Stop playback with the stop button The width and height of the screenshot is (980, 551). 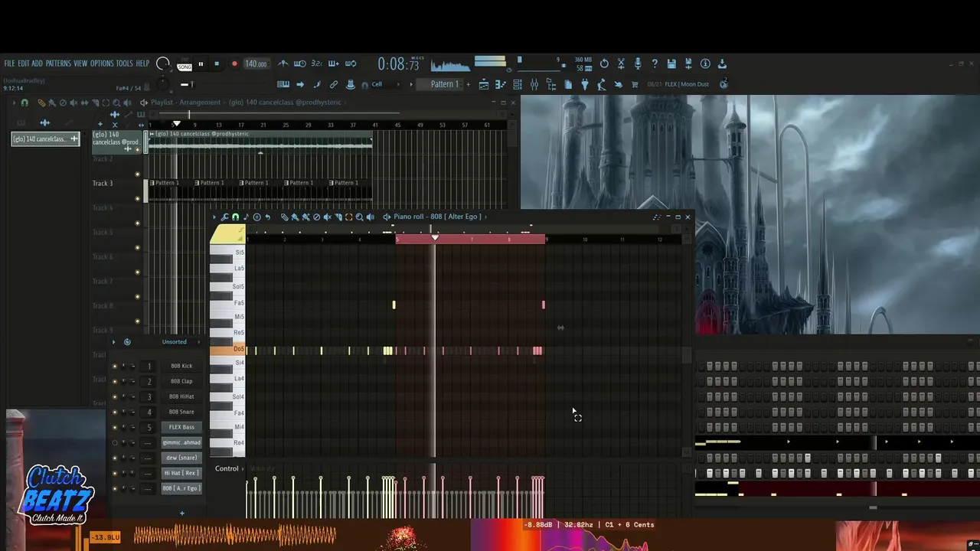coord(217,64)
